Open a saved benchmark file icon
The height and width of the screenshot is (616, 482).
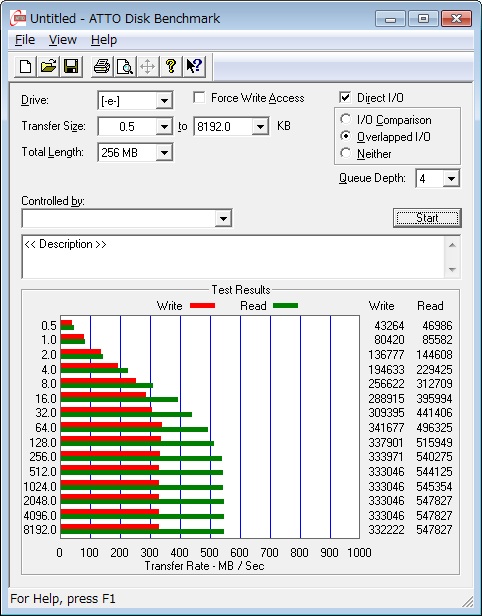(x=48, y=66)
